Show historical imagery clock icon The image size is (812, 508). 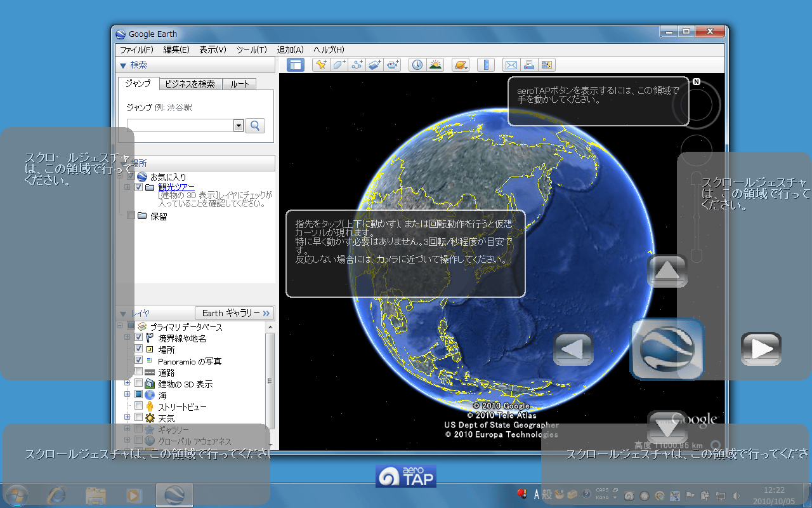(x=417, y=64)
